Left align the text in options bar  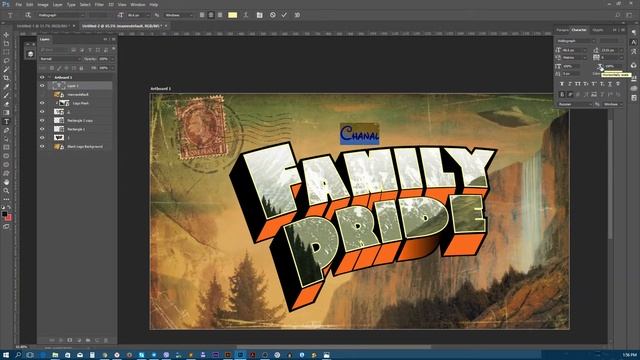tap(202, 15)
